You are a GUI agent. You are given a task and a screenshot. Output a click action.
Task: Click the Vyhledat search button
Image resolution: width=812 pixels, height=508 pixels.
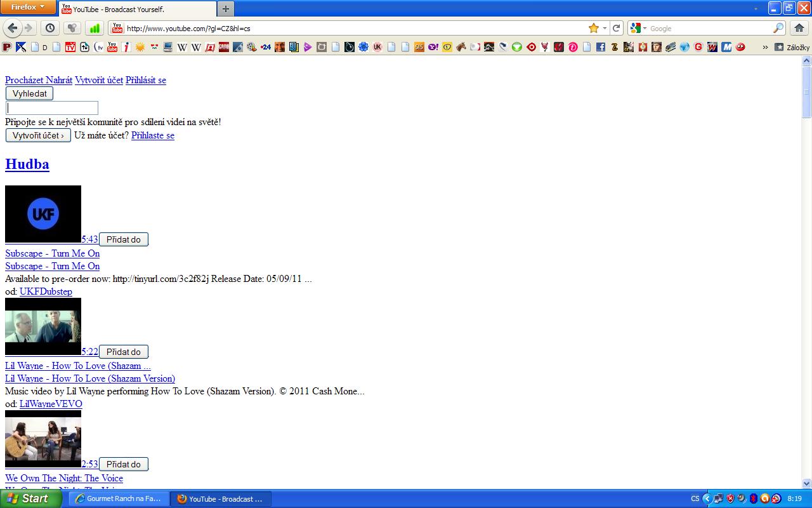pos(30,93)
